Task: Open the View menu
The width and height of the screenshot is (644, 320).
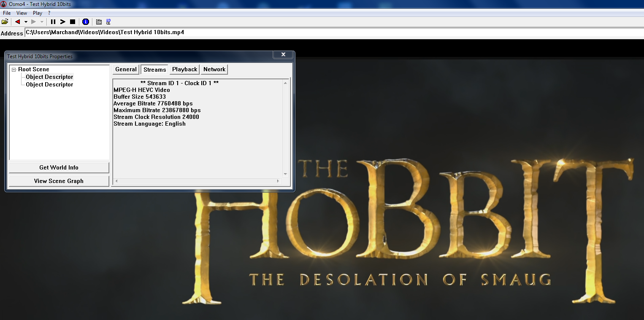Action: pyautogui.click(x=22, y=13)
